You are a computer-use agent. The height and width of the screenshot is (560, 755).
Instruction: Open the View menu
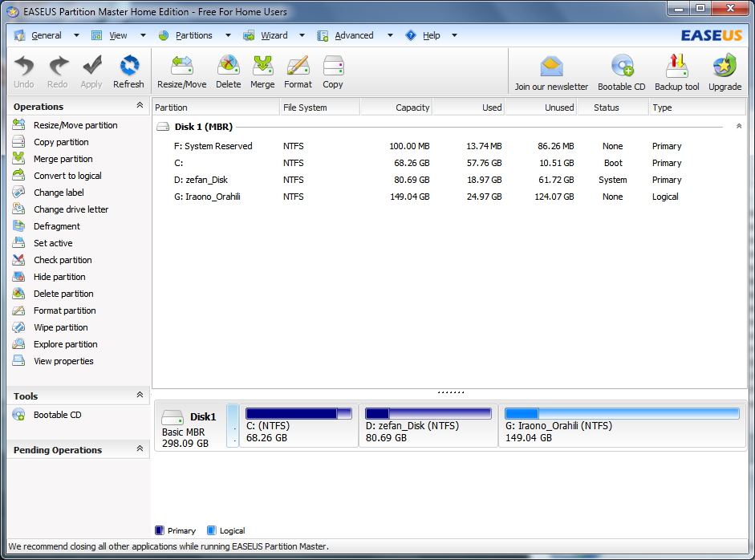pyautogui.click(x=118, y=35)
